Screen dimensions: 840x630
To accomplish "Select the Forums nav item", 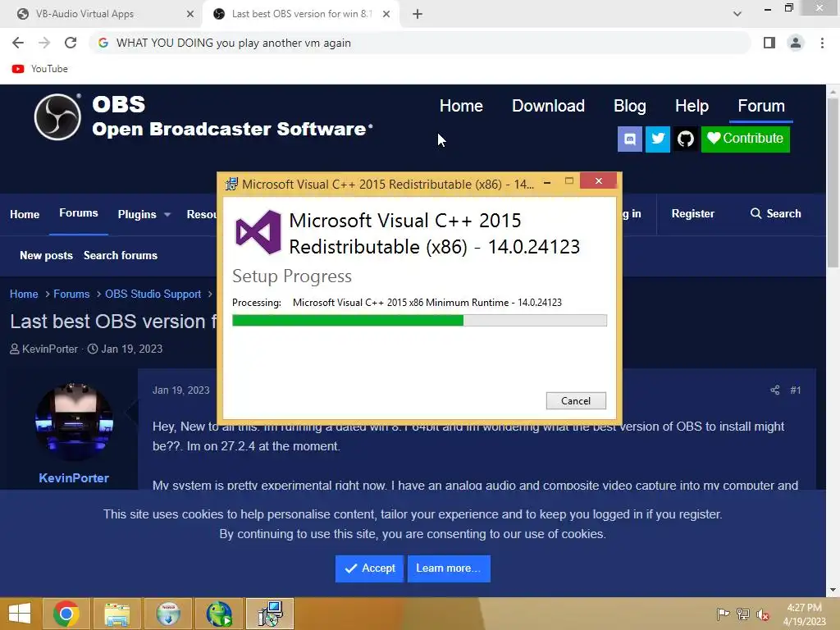I will [79, 213].
